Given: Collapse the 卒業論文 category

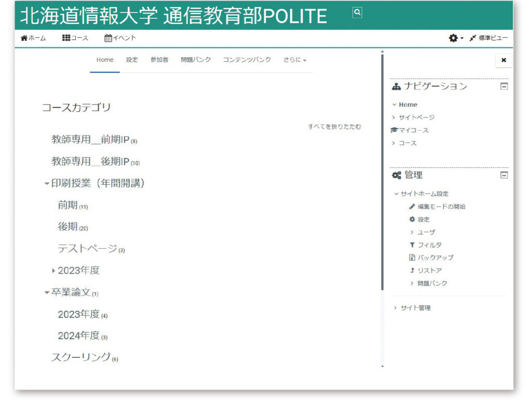Looking at the screenshot, I should pyautogui.click(x=47, y=292).
